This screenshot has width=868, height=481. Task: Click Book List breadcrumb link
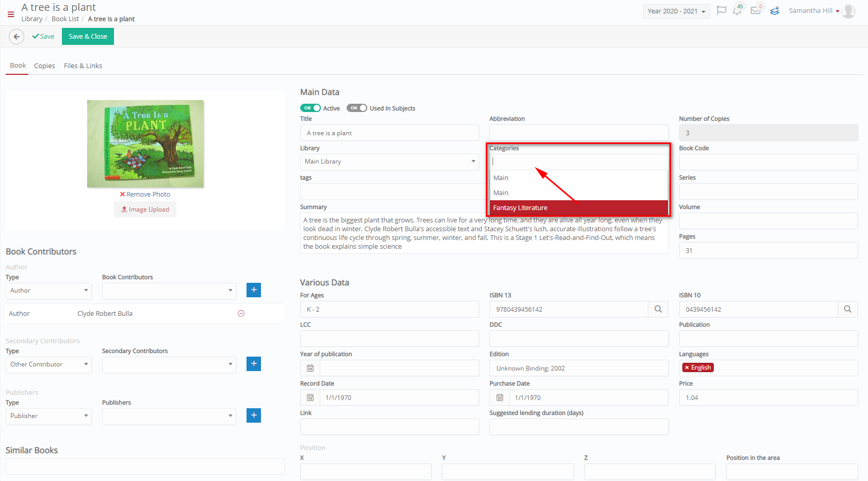[65, 19]
